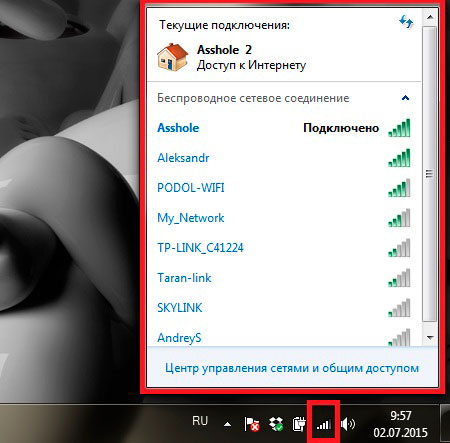Viewport: 450px width, 443px height.
Task: Switch input language via RU indicator
Action: 200,421
